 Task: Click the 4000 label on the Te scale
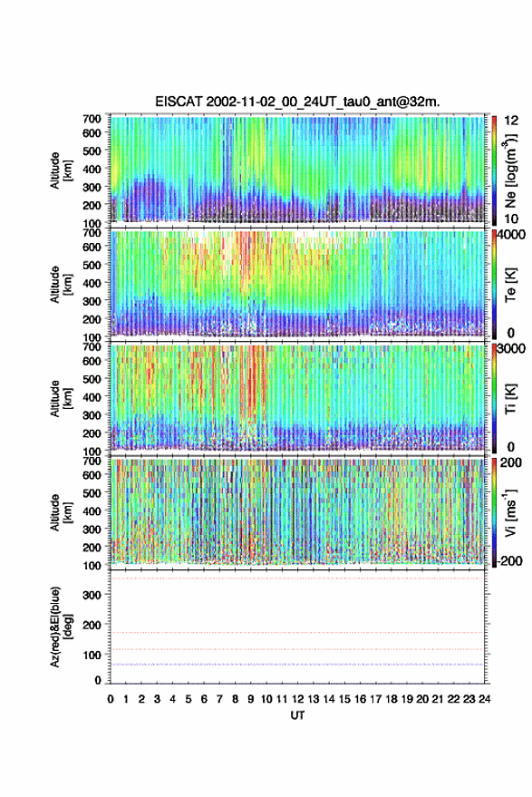click(x=512, y=235)
